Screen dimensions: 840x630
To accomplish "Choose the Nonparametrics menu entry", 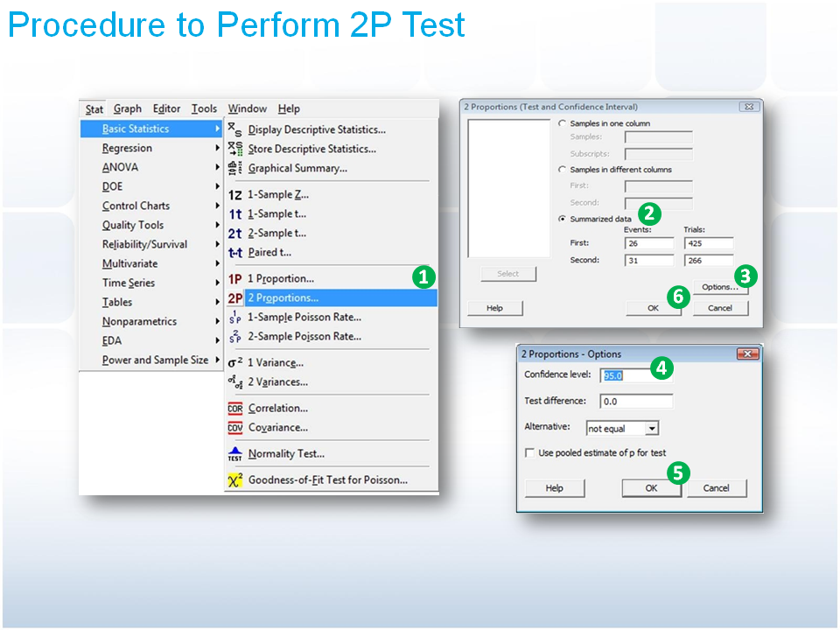I will coord(151,321).
